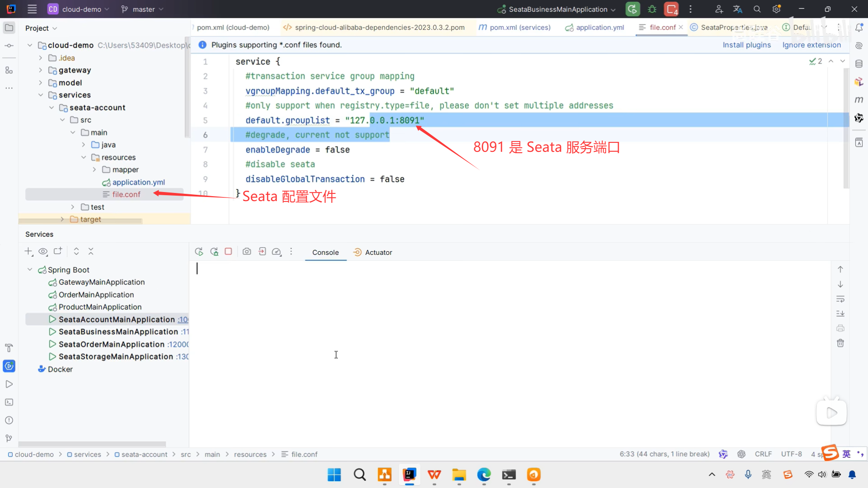868x488 pixels.
Task: Open the Database tool window icon
Action: pos(859,64)
